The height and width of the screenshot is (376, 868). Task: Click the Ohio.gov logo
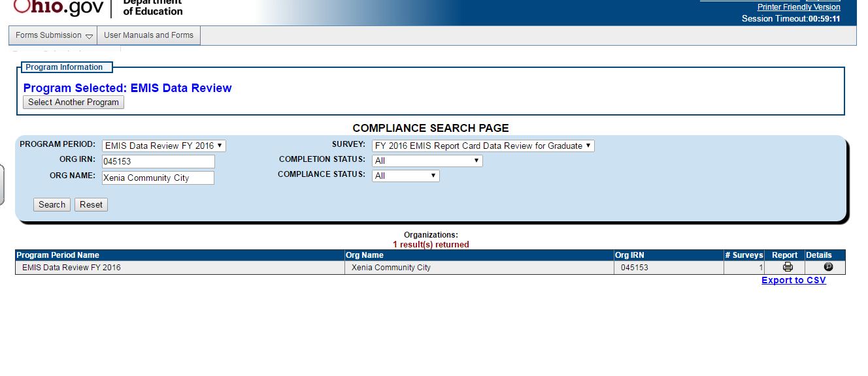coord(59,7)
